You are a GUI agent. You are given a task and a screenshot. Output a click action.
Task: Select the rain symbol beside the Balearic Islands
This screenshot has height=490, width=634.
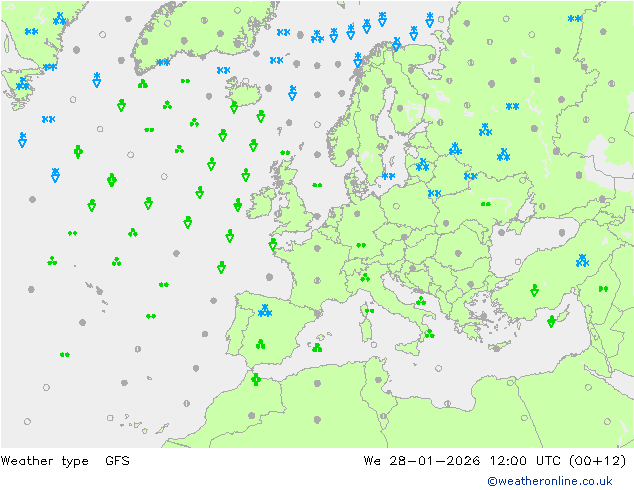(317, 347)
